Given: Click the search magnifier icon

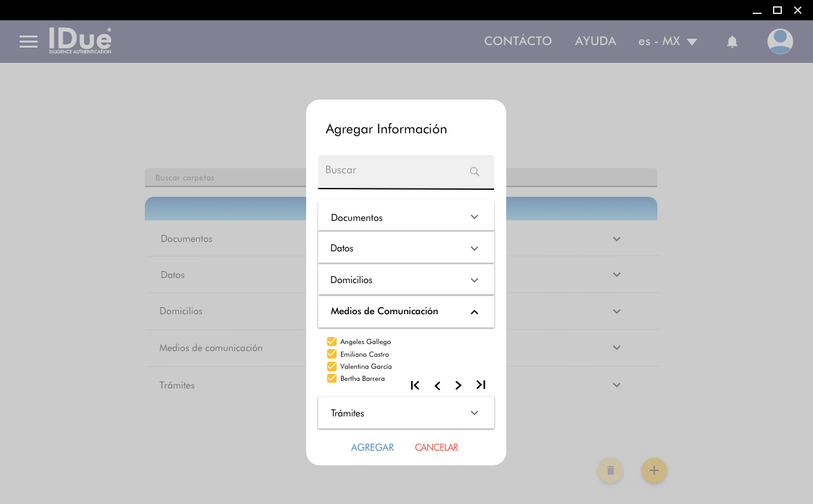Looking at the screenshot, I should click(x=474, y=171).
